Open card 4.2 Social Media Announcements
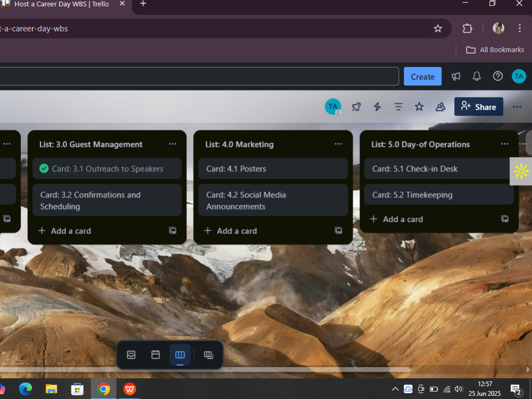This screenshot has width=532, height=399. coord(273,200)
